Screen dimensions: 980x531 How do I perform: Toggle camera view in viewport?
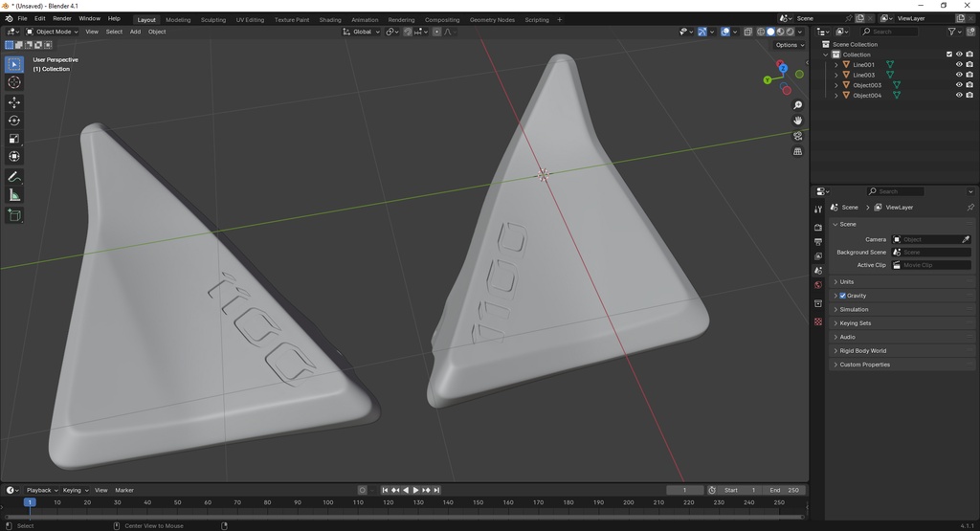click(797, 136)
